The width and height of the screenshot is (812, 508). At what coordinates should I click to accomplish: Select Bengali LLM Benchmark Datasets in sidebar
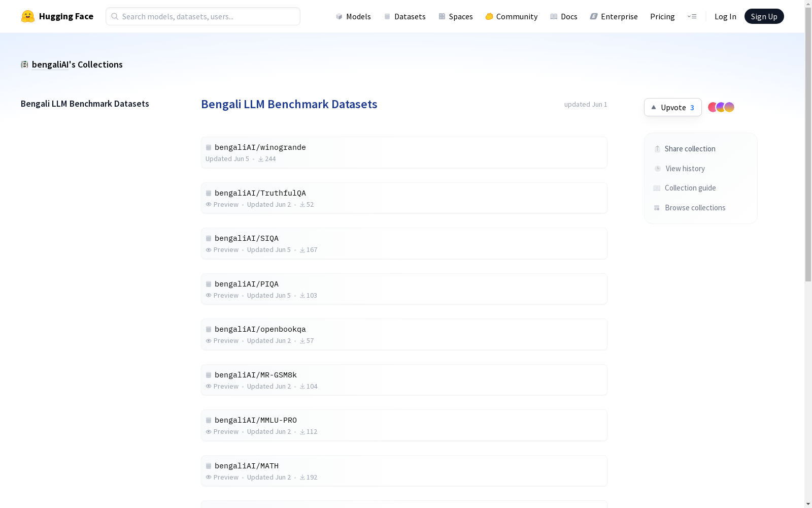click(x=85, y=104)
